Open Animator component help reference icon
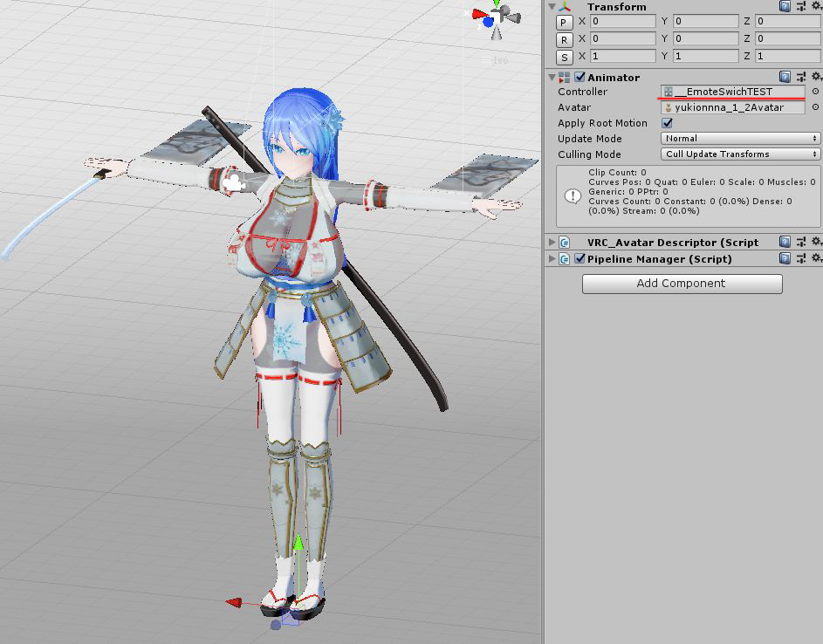Image resolution: width=823 pixels, height=644 pixels. 785,77
